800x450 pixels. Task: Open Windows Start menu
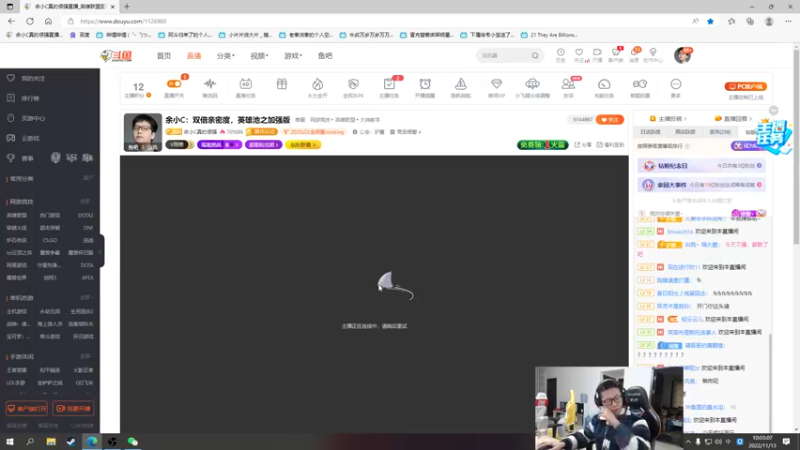pyautogui.click(x=10, y=441)
